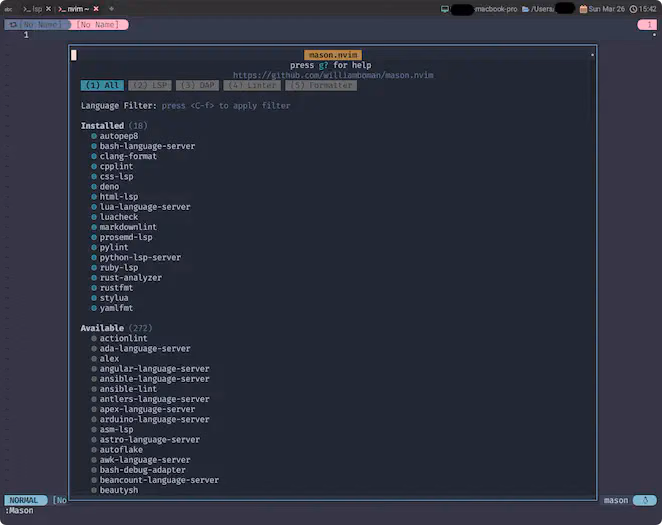This screenshot has height=525, width=662.
Task: Select available package autoflake
Action: coord(121,449)
